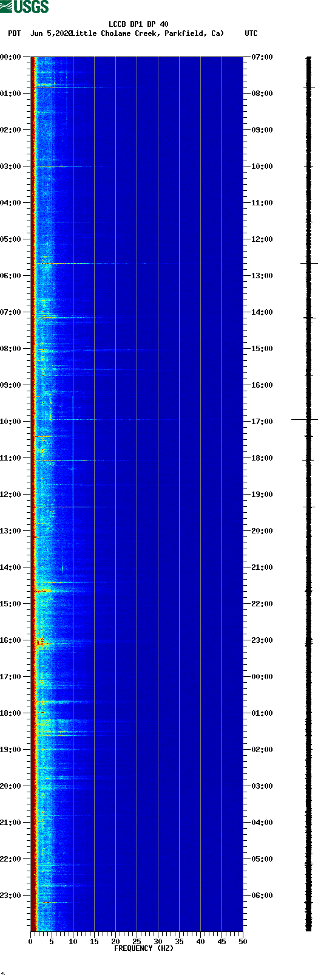This screenshot has height=980, width=335.
Task: Select the LCCB DP1 BP 40 title
Action: click(x=138, y=24)
